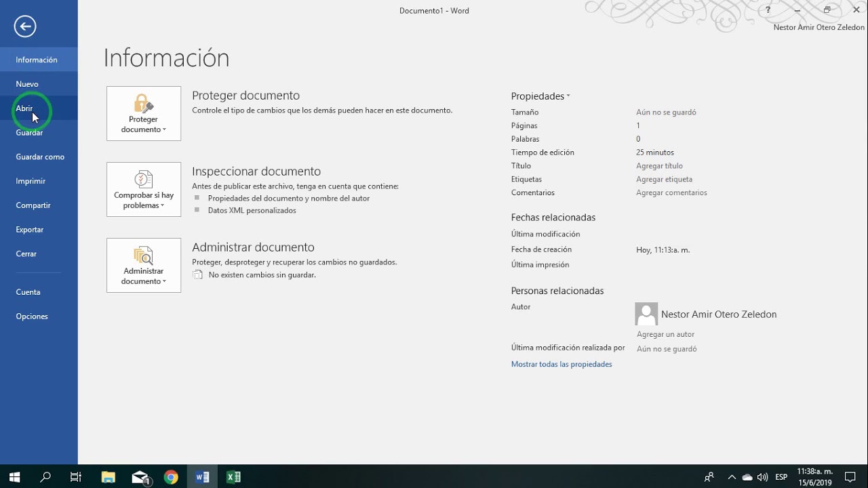Choose Abrir in the backstage menu

(39, 108)
